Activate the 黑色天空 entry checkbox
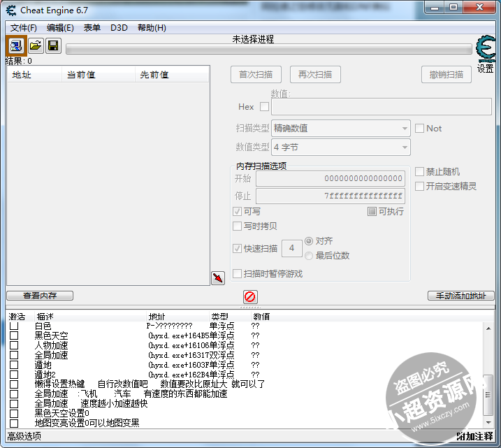The image size is (501, 448). point(14,335)
